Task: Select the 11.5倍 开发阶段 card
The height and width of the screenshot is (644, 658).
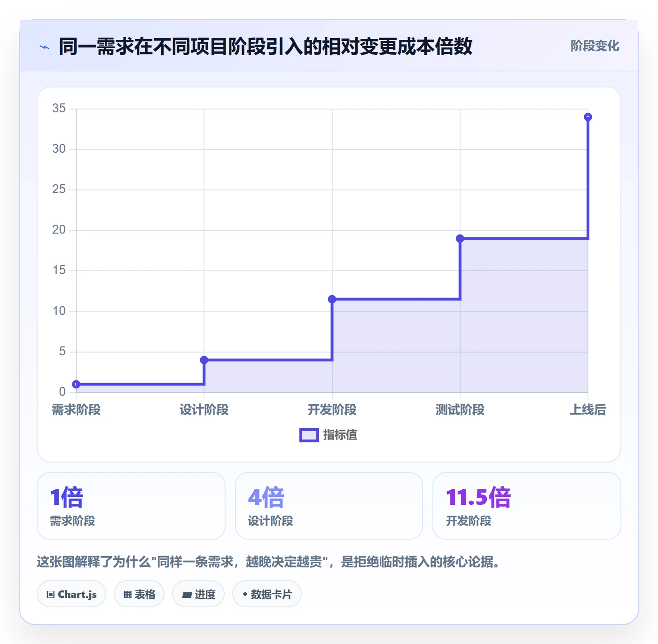Action: coord(527,506)
